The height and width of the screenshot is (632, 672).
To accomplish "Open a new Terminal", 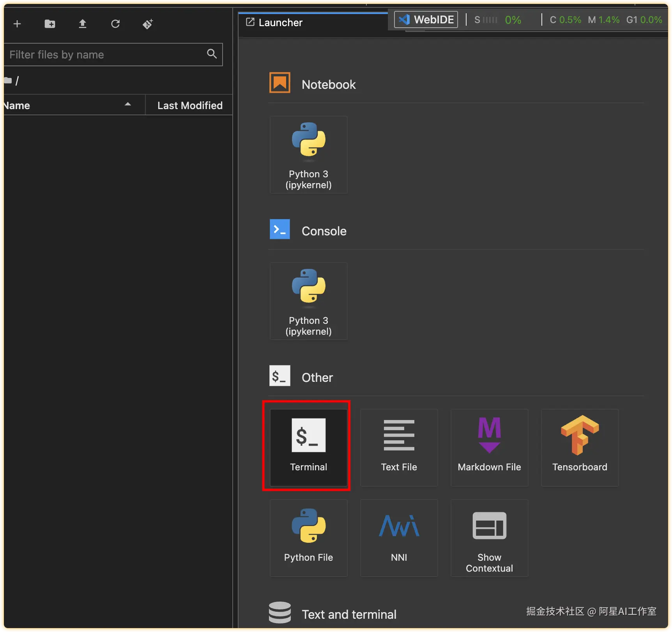I will point(309,448).
